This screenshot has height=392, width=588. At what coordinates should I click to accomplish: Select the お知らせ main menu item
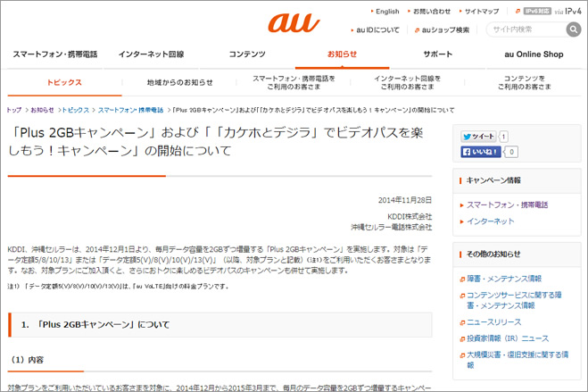pyautogui.click(x=342, y=54)
